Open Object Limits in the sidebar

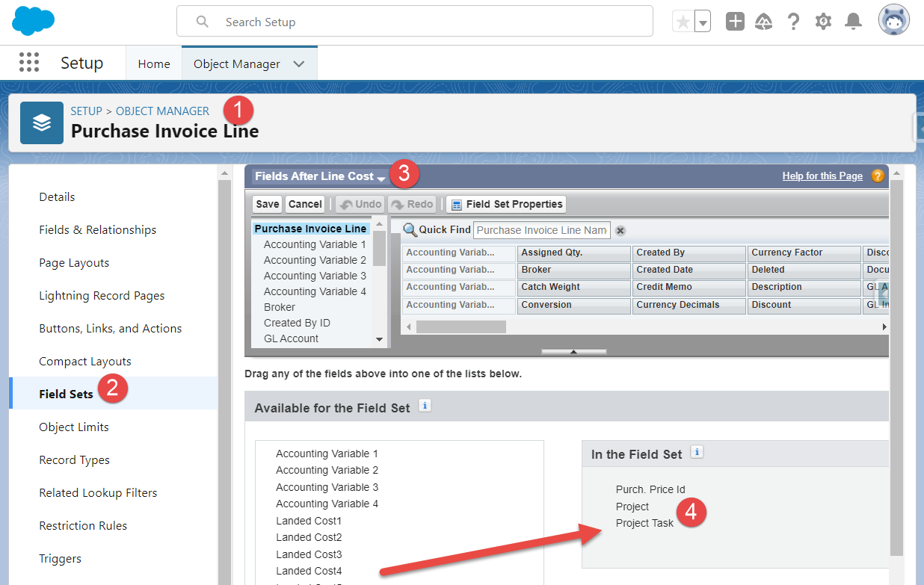coord(74,427)
